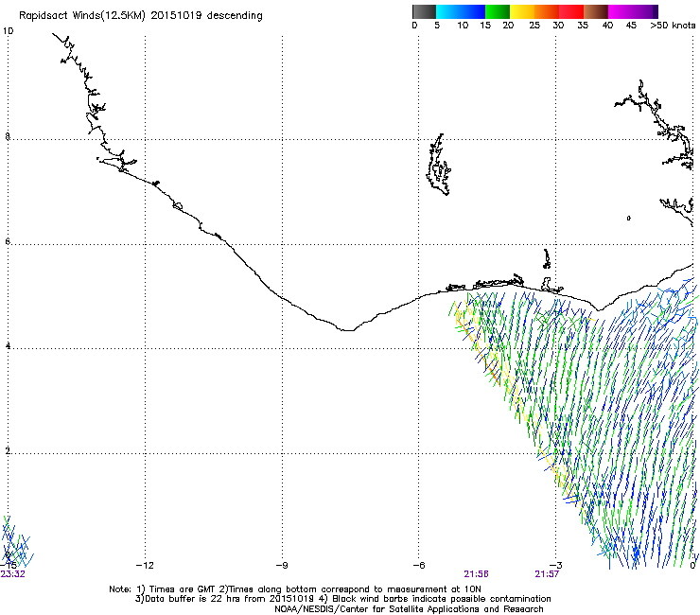700x615 pixels.
Task: Click the '8' latitude axis label
Action: 8,136
